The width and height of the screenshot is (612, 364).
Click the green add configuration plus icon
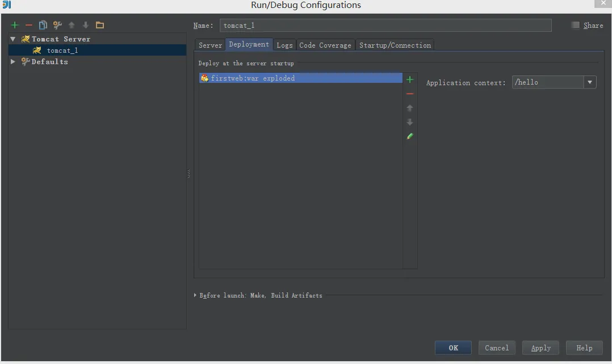[15, 25]
